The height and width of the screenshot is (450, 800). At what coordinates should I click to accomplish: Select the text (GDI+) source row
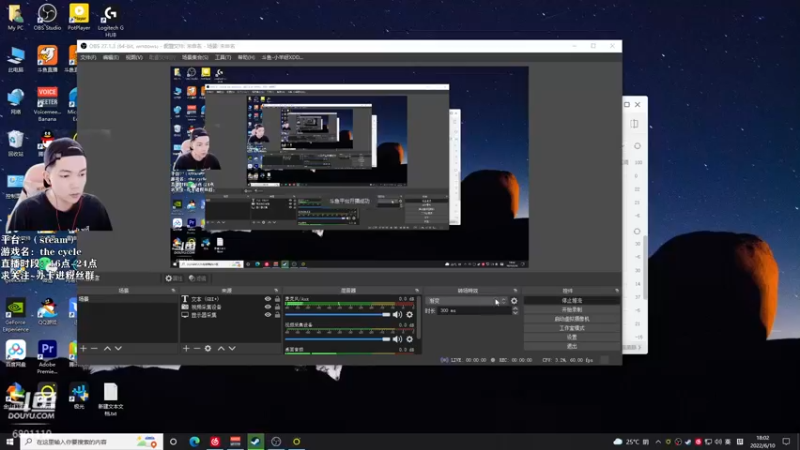[x=231, y=299]
